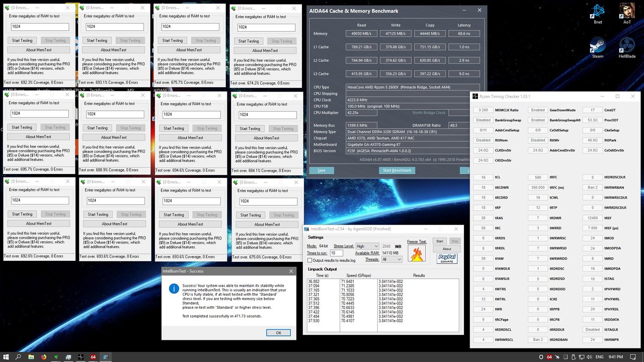Click the Memory Write value 47125 MB/s
644x362 pixels.
click(395, 34)
